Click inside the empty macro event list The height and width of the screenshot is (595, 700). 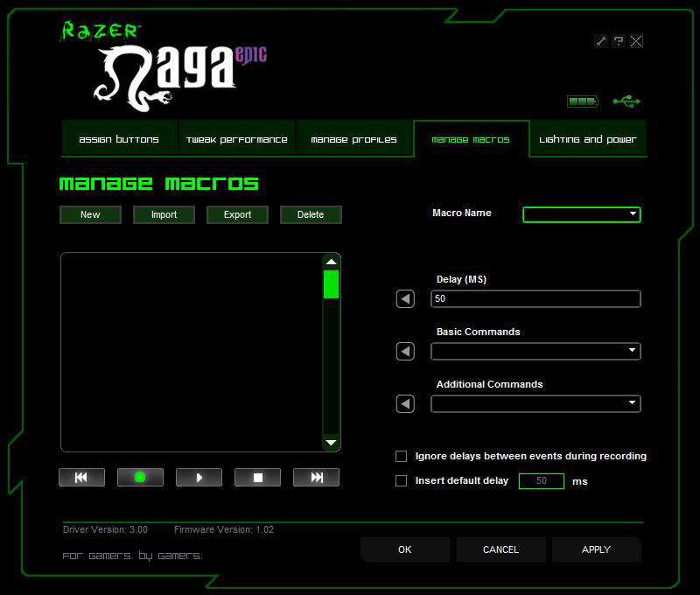[192, 352]
